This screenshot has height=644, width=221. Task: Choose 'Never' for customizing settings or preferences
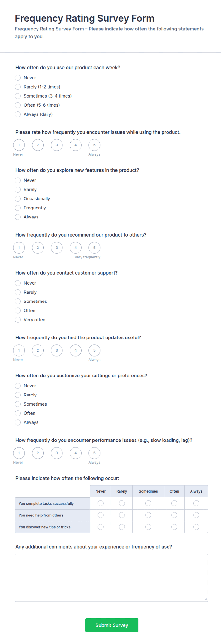(x=18, y=386)
